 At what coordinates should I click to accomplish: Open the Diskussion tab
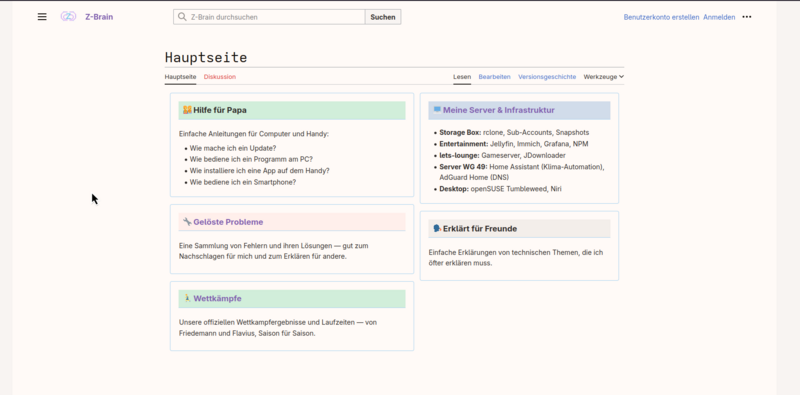tap(220, 77)
